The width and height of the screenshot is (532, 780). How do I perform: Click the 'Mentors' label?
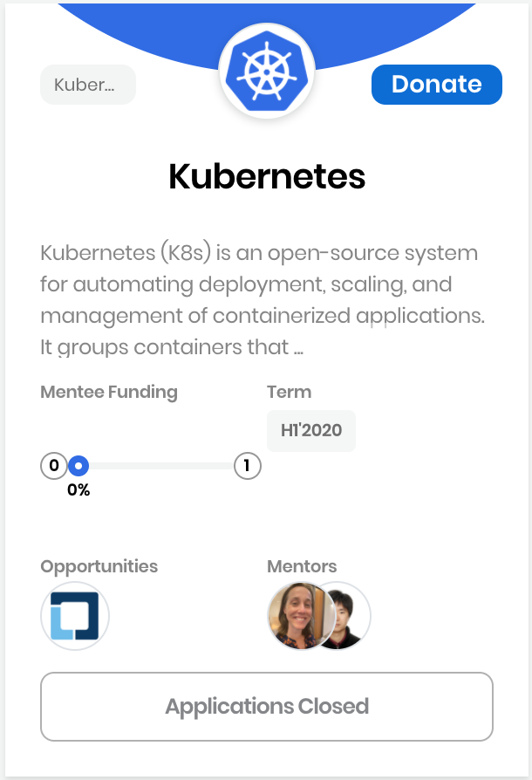(x=302, y=566)
